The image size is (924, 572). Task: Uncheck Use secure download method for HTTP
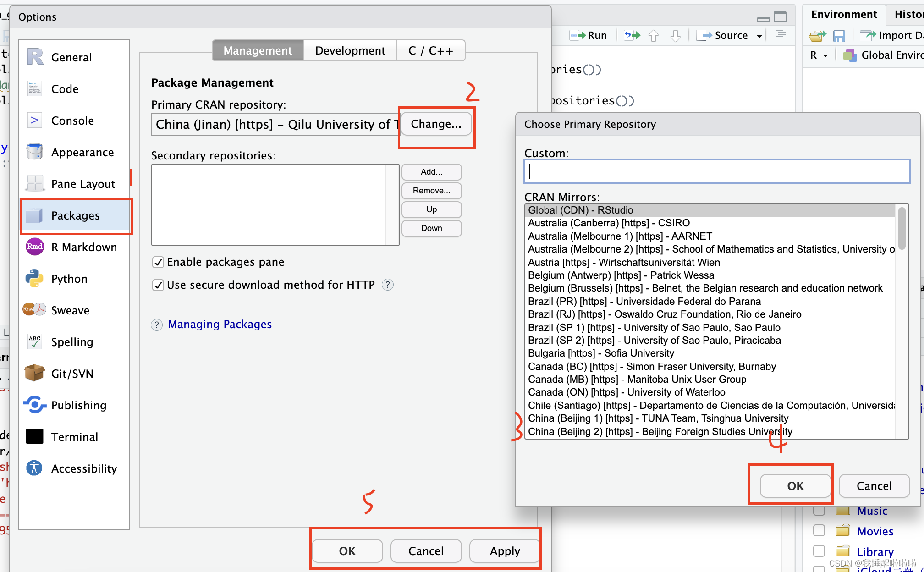pos(158,285)
